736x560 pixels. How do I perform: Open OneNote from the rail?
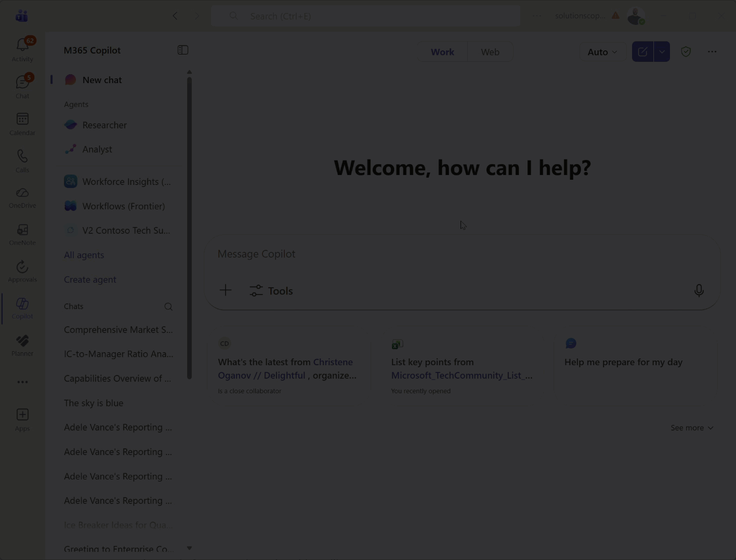point(22,234)
